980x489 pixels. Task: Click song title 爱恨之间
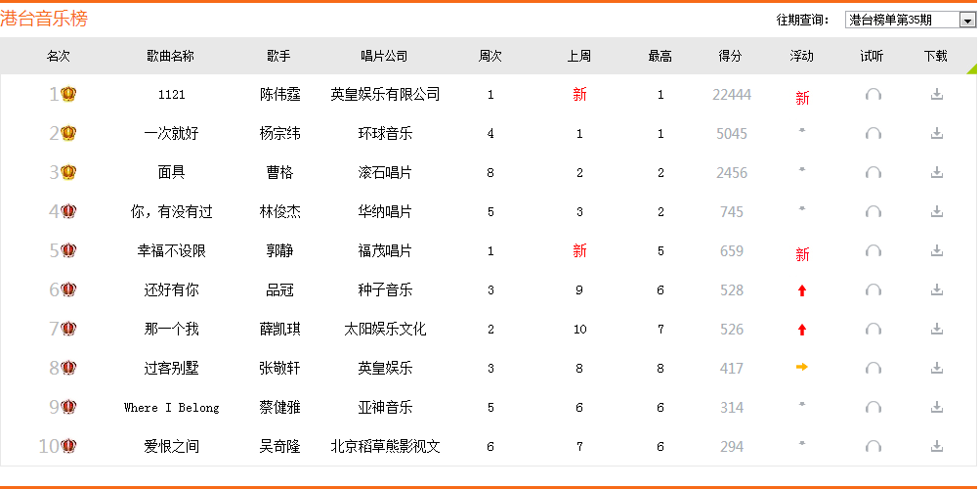point(171,447)
